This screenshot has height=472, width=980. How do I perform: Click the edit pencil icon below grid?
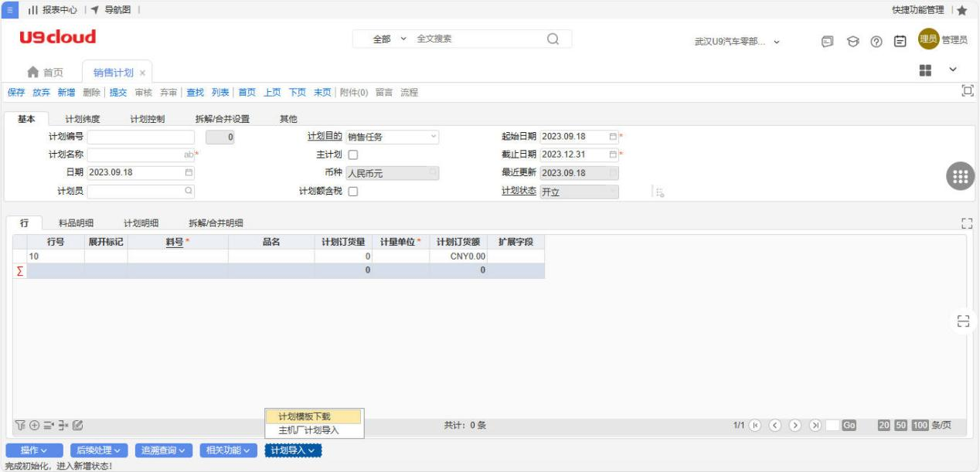[77, 426]
